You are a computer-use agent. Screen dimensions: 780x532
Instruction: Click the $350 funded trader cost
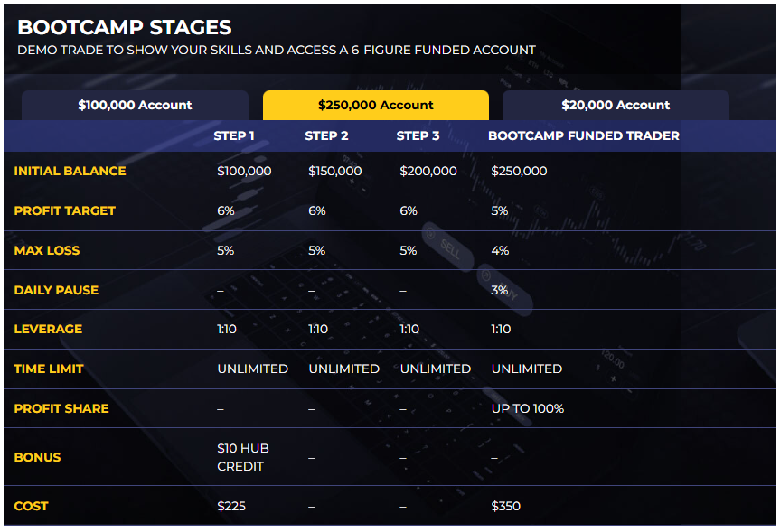point(505,506)
